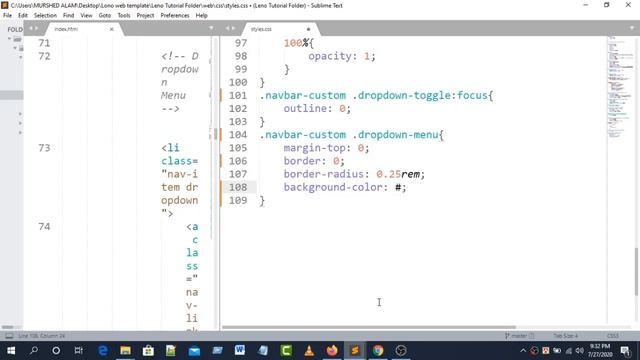Click right pane next tab arrow
The image size is (640, 360).
click(233, 28)
